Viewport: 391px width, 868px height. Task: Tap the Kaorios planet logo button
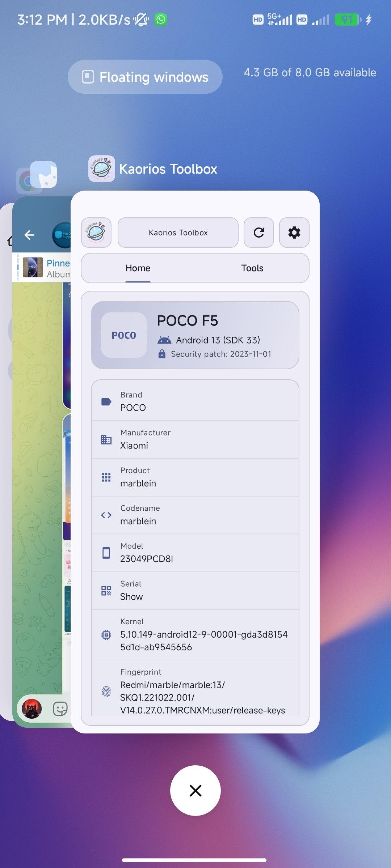pos(96,233)
